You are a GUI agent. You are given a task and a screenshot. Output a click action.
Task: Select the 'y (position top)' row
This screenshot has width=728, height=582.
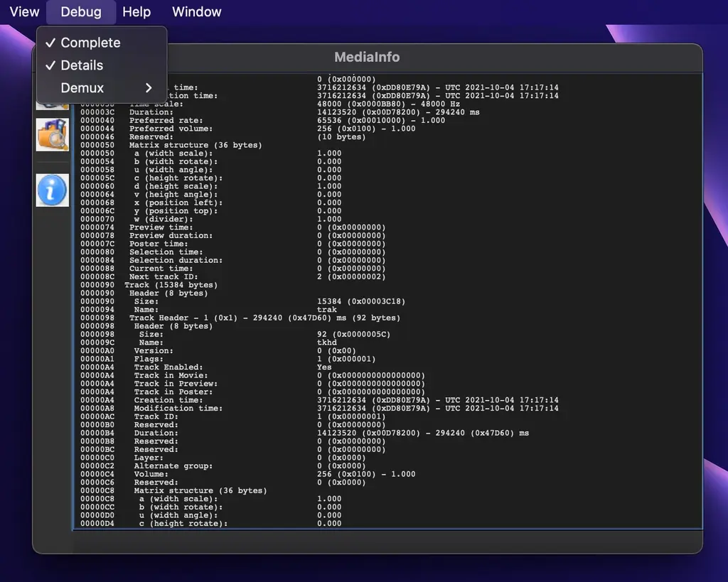pos(210,211)
